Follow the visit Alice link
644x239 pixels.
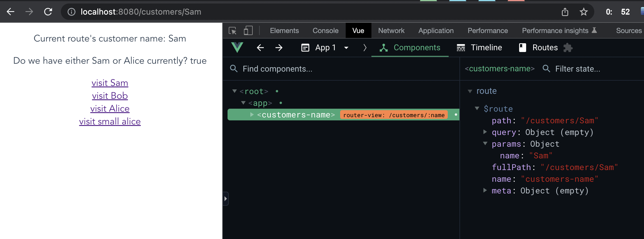point(110,109)
